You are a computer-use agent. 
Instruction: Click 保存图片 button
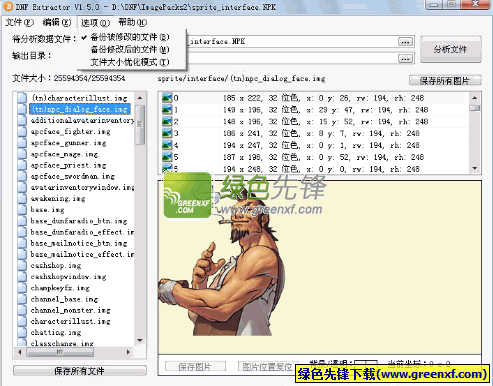(x=195, y=367)
